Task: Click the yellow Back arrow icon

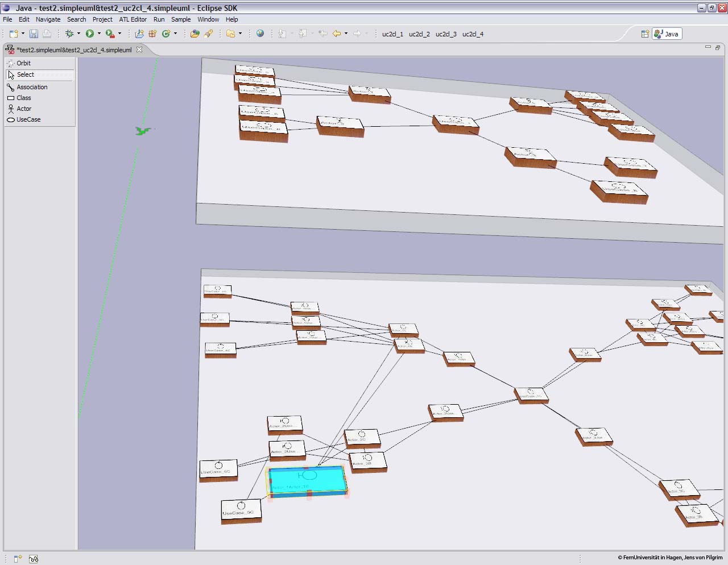Action: [337, 34]
